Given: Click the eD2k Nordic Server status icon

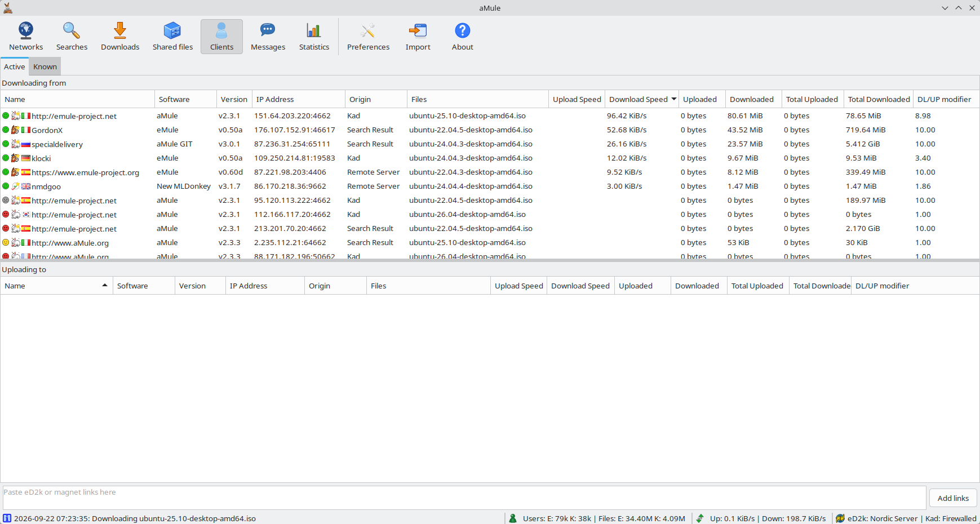Looking at the screenshot, I should click(x=840, y=518).
